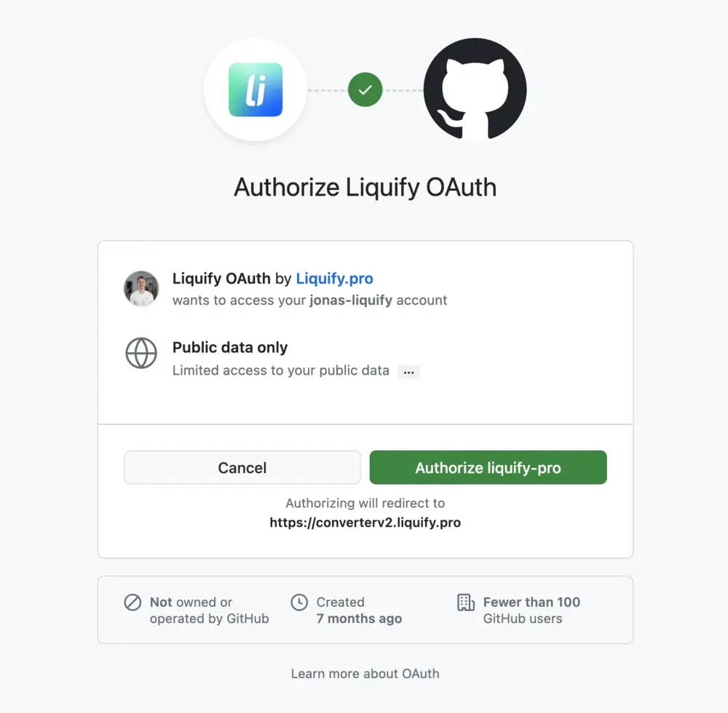Click the 'Created 7 months ago' text
This screenshot has height=713, width=728.
click(x=359, y=610)
